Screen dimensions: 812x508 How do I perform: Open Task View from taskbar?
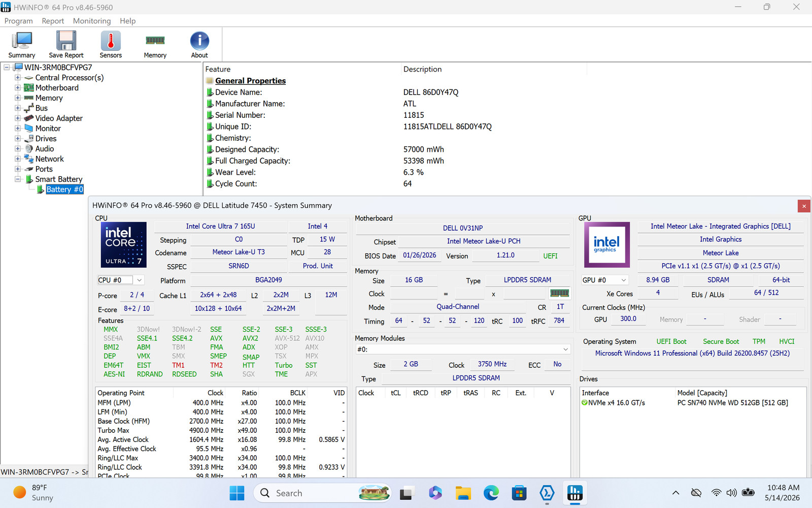point(406,493)
